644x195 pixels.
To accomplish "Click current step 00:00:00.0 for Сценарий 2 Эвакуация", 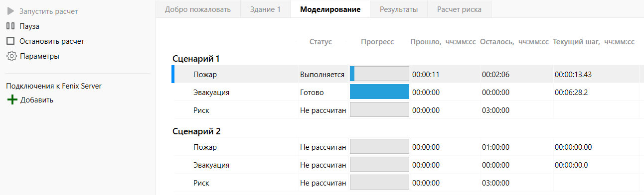I will coord(571,165).
